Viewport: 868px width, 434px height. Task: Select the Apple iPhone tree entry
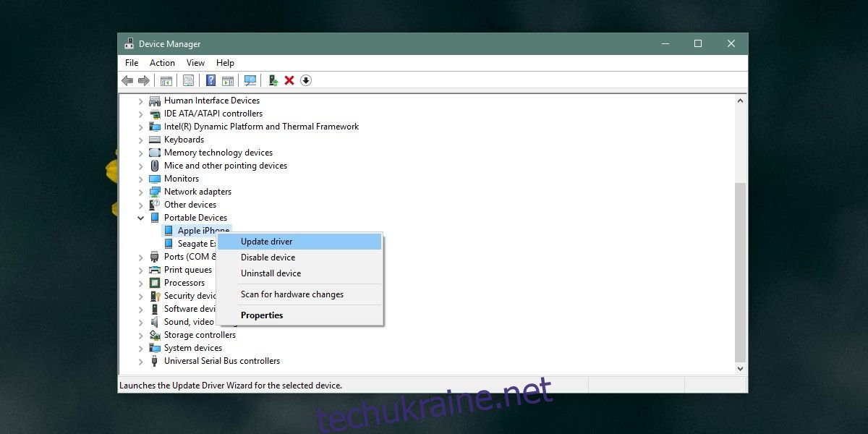pos(203,231)
